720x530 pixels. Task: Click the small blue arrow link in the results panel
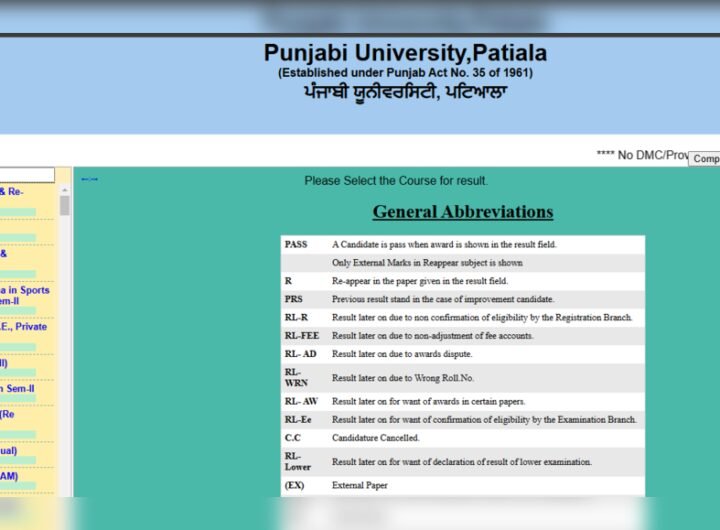[90, 179]
